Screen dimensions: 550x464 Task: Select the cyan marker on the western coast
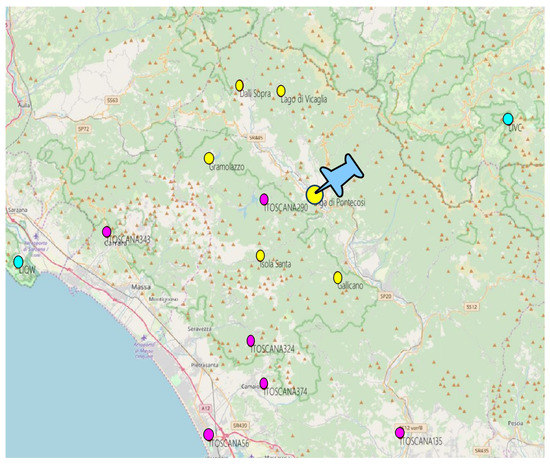point(18,262)
